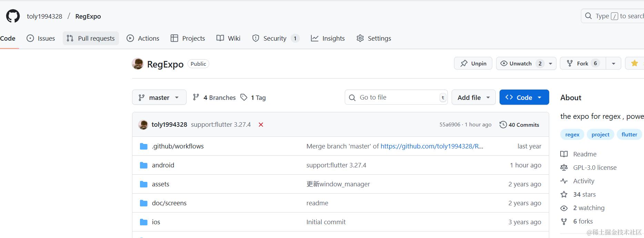Click the Go to file search field
This screenshot has width=644, height=238.
[x=393, y=97]
